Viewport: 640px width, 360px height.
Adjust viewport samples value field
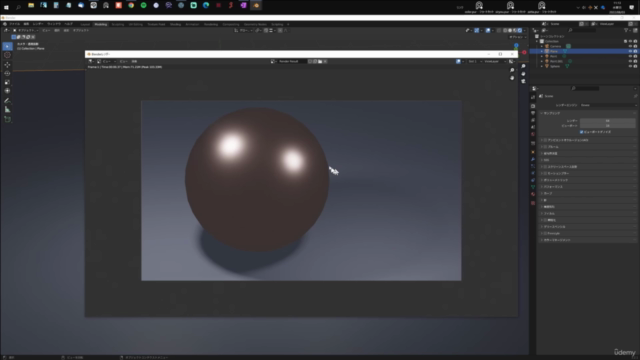point(608,126)
